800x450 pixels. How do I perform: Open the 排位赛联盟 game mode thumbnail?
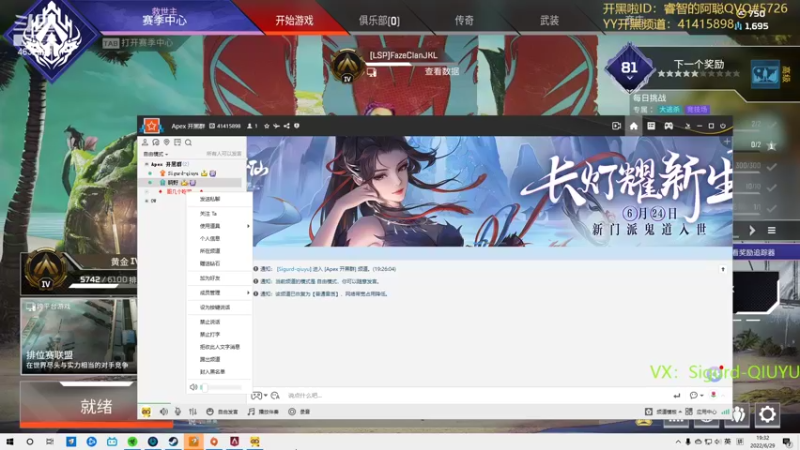click(x=79, y=337)
